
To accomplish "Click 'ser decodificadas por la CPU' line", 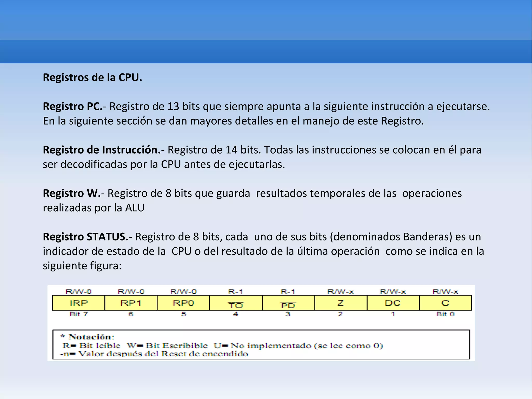I will 164,164.
